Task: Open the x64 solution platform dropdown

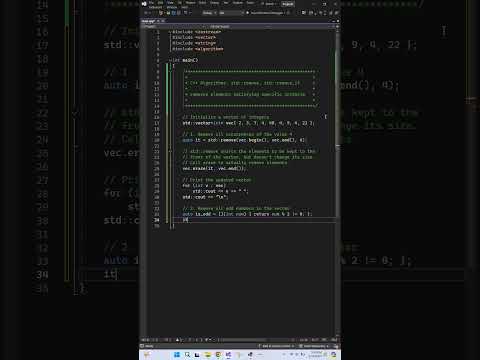Action: coord(231,13)
